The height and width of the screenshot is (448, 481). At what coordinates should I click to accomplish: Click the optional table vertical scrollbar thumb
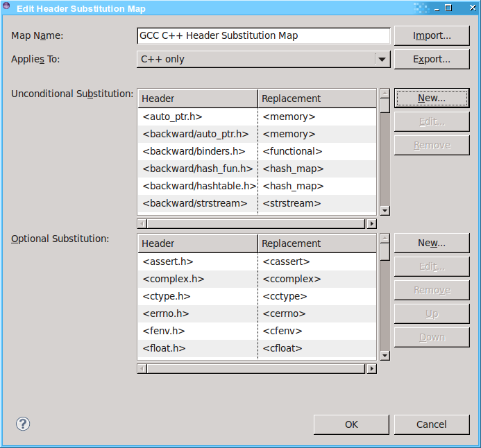385,252
